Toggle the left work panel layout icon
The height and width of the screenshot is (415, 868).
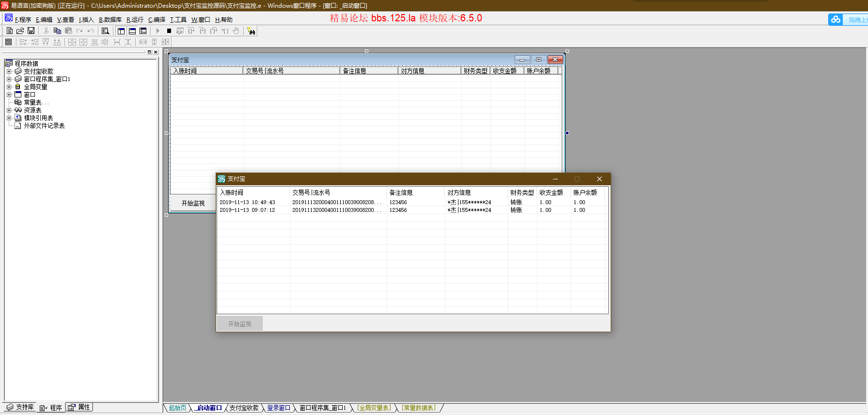[121, 31]
